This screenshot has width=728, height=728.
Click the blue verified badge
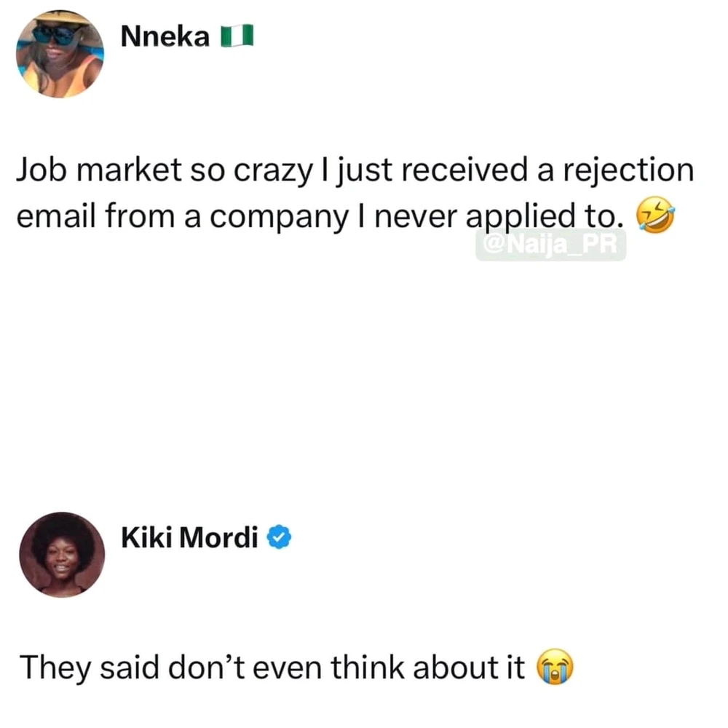pos(279,537)
